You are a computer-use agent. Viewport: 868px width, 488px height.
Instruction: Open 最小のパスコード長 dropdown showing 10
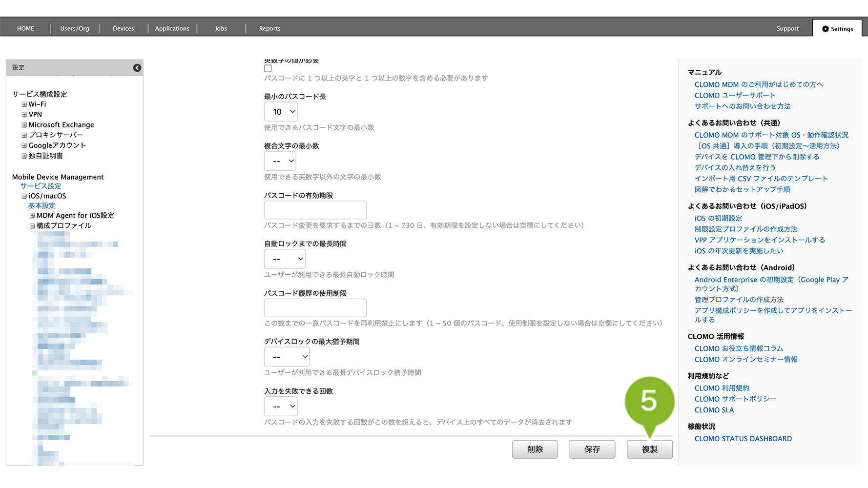281,112
